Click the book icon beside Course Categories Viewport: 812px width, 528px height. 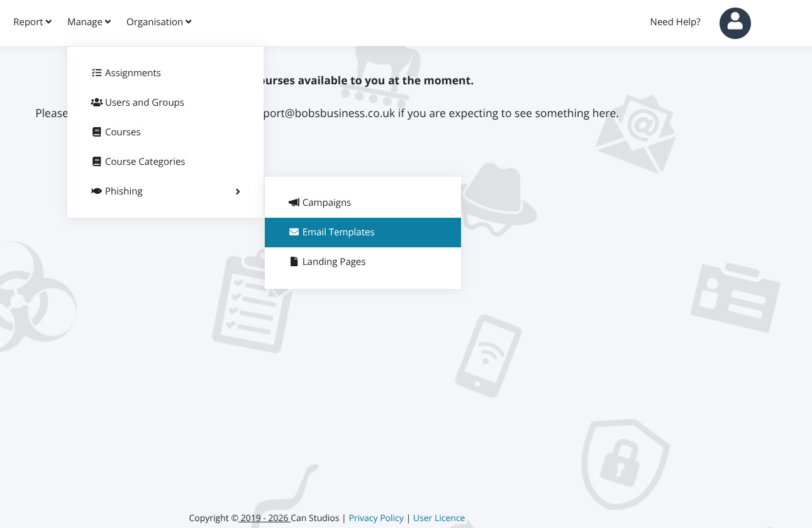tap(96, 162)
